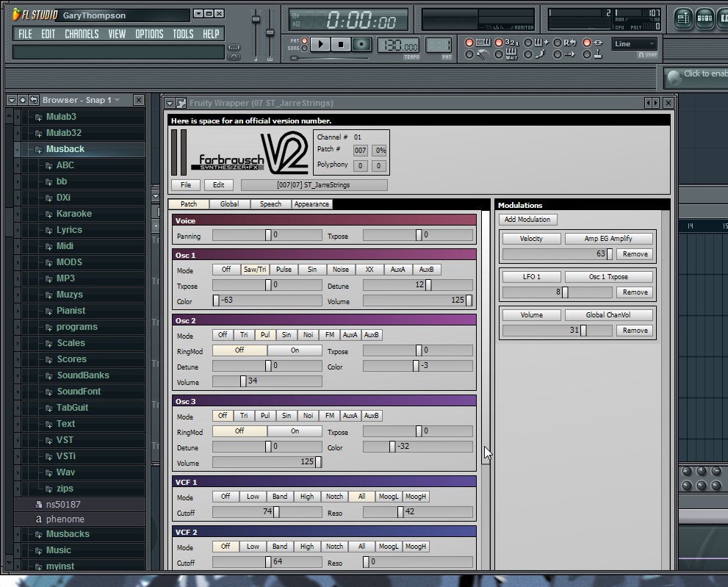
Task: Open Fruity Wrapper window menu arrow
Action: pyautogui.click(x=170, y=103)
